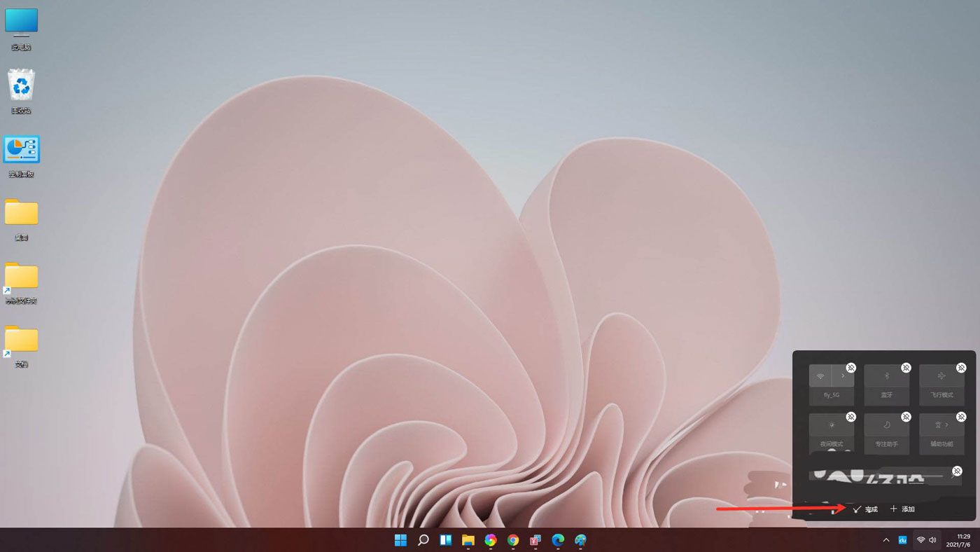Open the 控制面板 (Control Panel) desktop shortcut
Image resolution: width=980 pixels, height=552 pixels.
20,149
